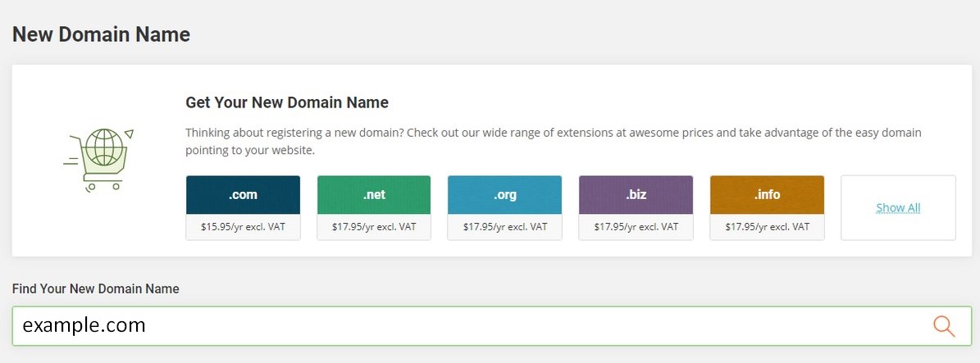980x363 pixels.
Task: Click the 'Thinking about registering a new domain?' text
Action: pyautogui.click(x=291, y=133)
